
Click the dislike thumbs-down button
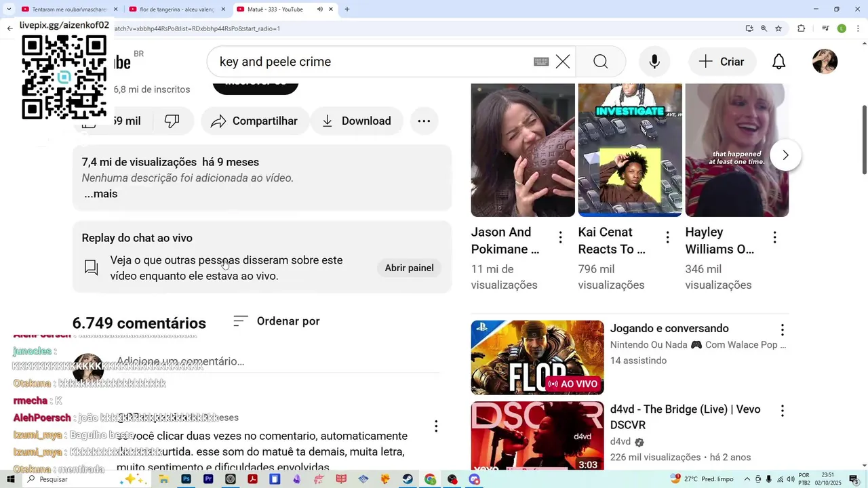pyautogui.click(x=172, y=121)
